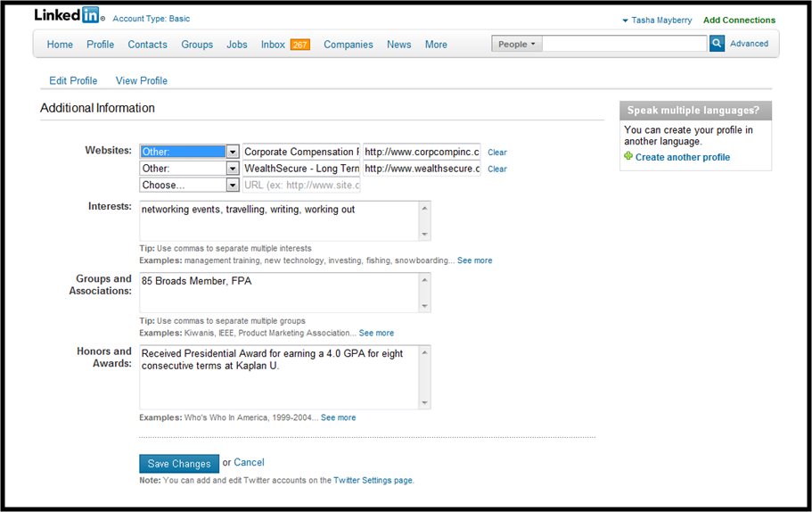Open the Twitter Settings page link
Viewport: 812px width, 512px height.
point(373,481)
